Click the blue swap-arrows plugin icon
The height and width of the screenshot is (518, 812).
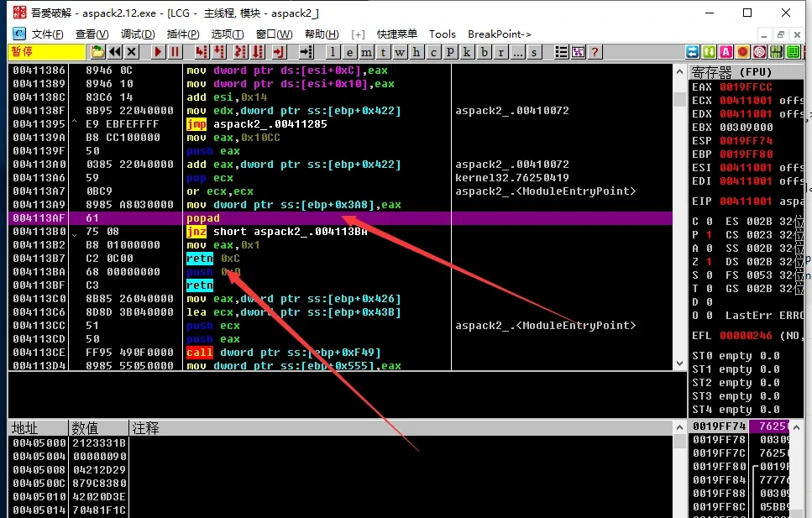tap(693, 52)
